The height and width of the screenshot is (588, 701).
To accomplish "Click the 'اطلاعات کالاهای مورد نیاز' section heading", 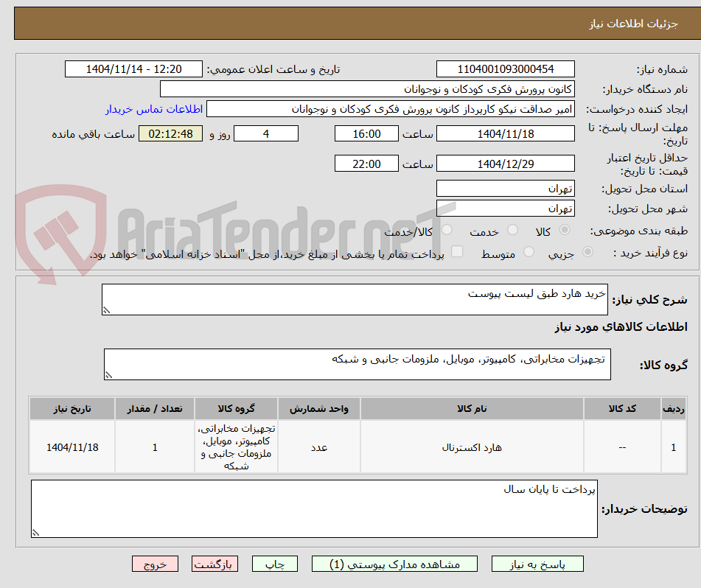I will pyautogui.click(x=621, y=327).
